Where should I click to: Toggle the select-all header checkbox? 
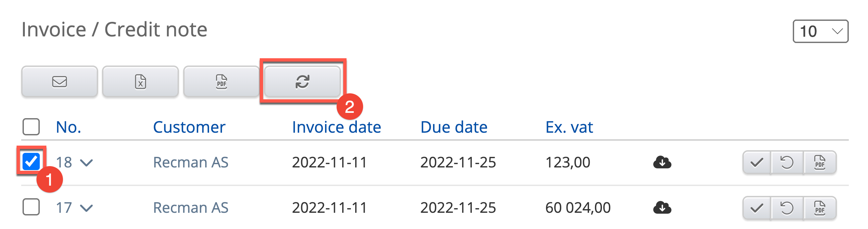[31, 127]
